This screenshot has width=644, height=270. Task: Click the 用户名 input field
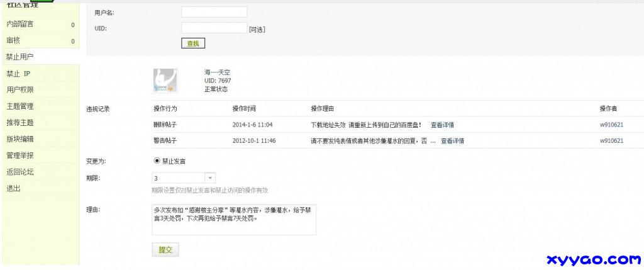[x=214, y=12]
